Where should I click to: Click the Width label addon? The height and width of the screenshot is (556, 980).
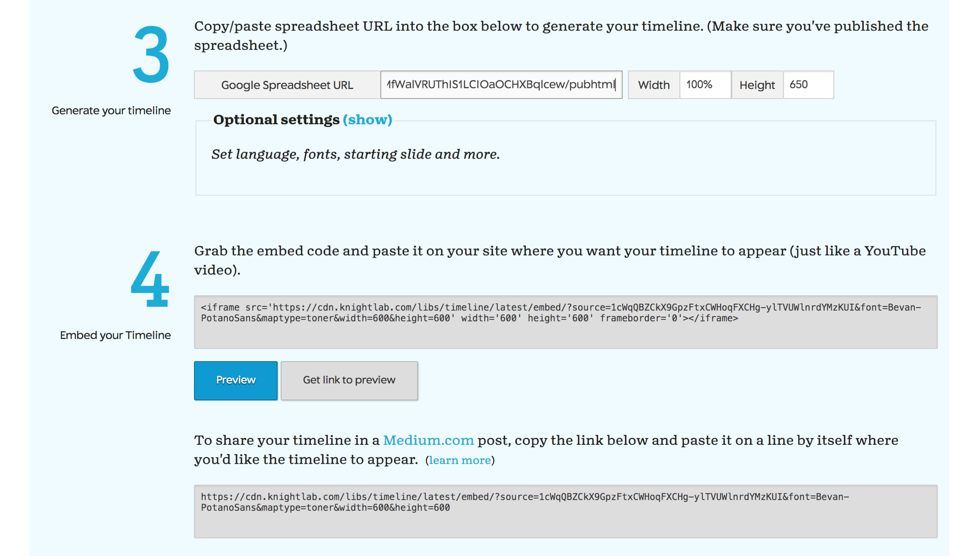(x=653, y=85)
